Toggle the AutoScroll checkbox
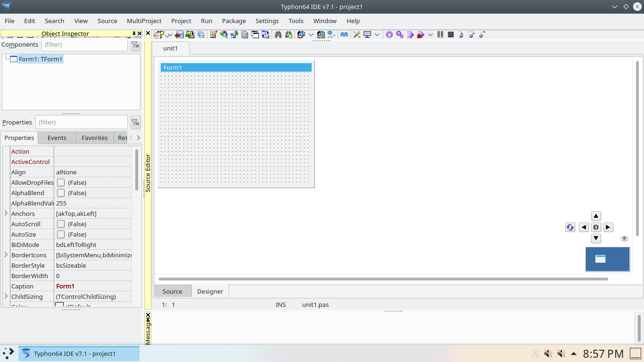The height and width of the screenshot is (362, 644). pyautogui.click(x=61, y=224)
